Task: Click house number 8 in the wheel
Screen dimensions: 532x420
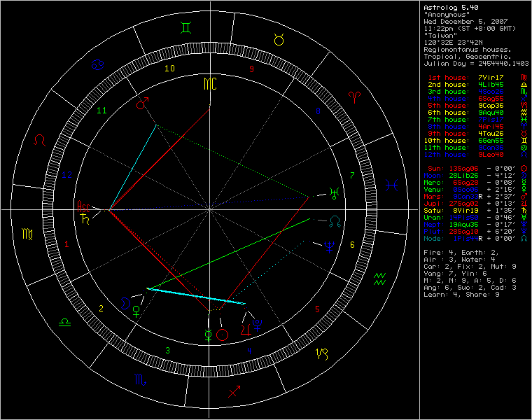Action: [x=318, y=111]
